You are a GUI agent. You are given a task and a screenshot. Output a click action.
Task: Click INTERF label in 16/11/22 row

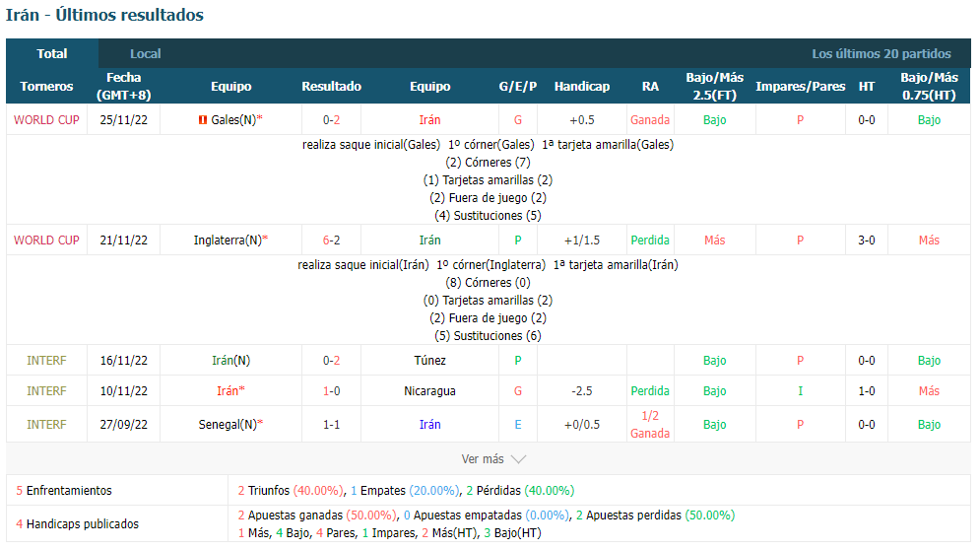(46, 361)
